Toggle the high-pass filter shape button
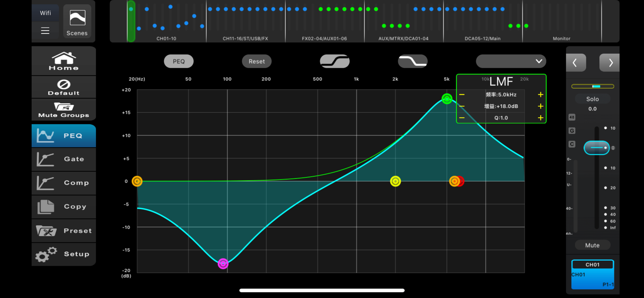644x298 pixels. pyautogui.click(x=334, y=61)
